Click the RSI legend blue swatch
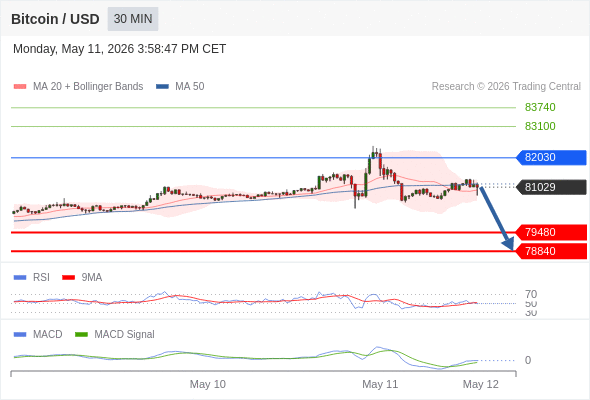This screenshot has width=590, height=400. coord(20,278)
